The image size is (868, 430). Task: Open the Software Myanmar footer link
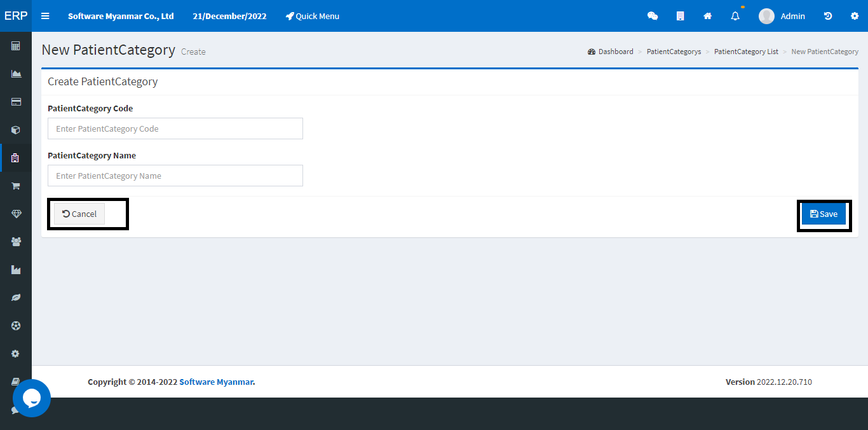click(216, 382)
